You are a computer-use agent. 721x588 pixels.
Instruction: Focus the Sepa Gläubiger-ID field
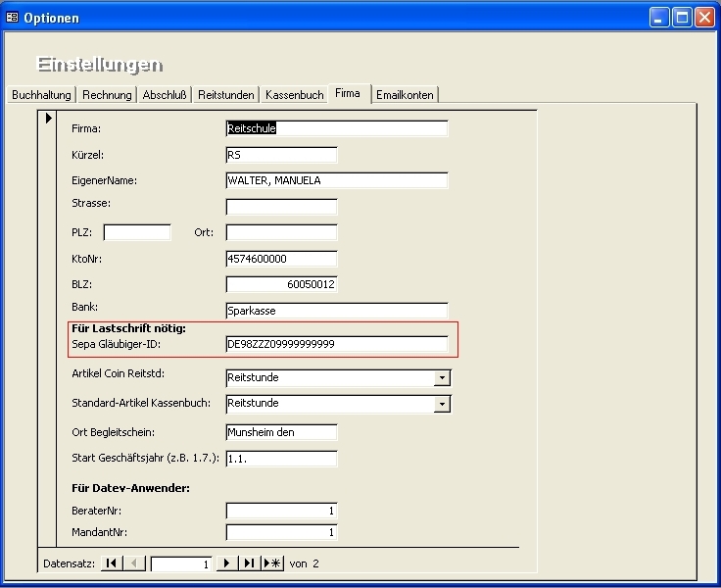(337, 344)
